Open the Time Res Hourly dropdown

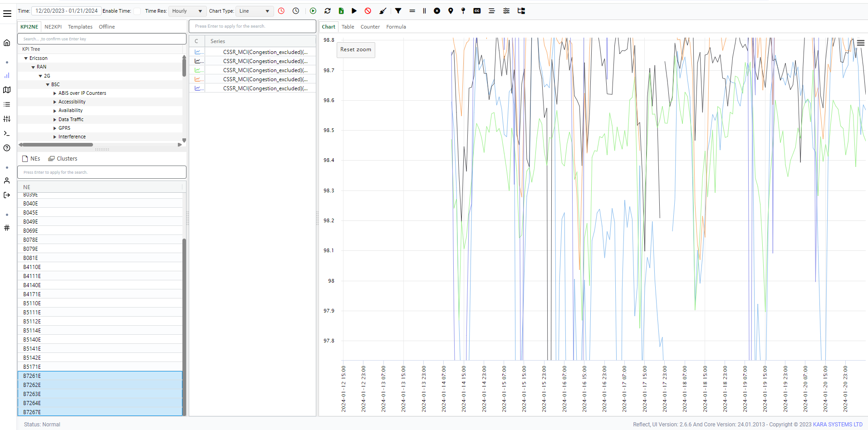(187, 11)
